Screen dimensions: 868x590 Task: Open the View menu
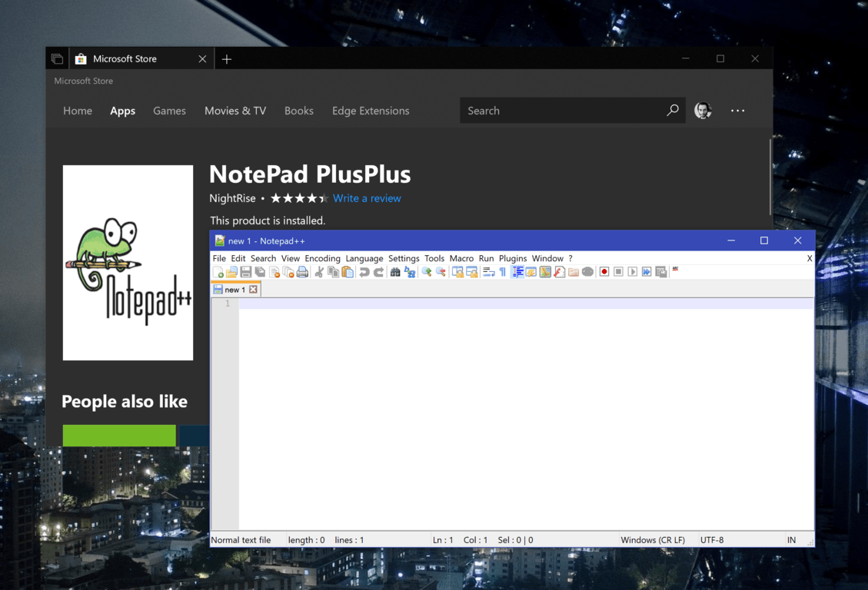tap(290, 258)
